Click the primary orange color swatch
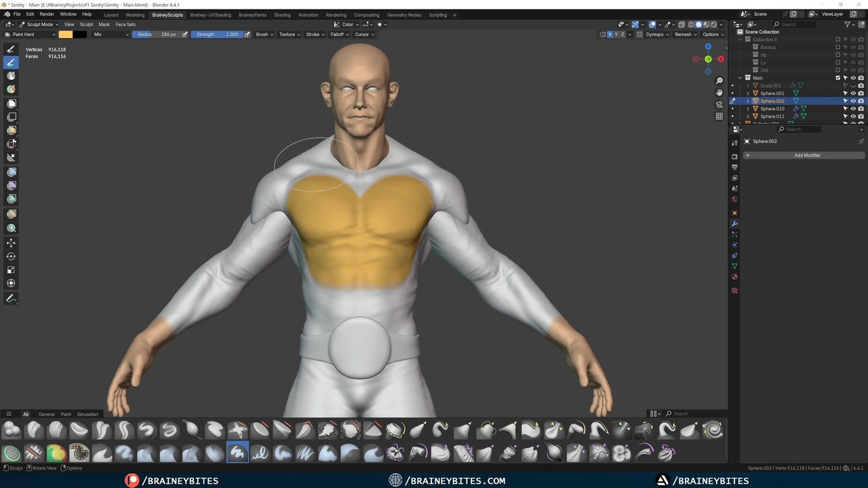Viewport: 868px width, 488px height. [x=66, y=34]
